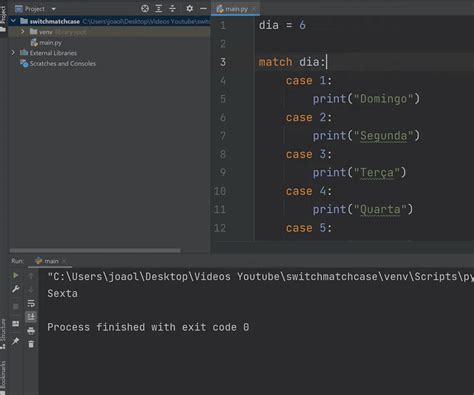
Task: Toggle soft-wrap in the Run console
Action: pos(31,303)
